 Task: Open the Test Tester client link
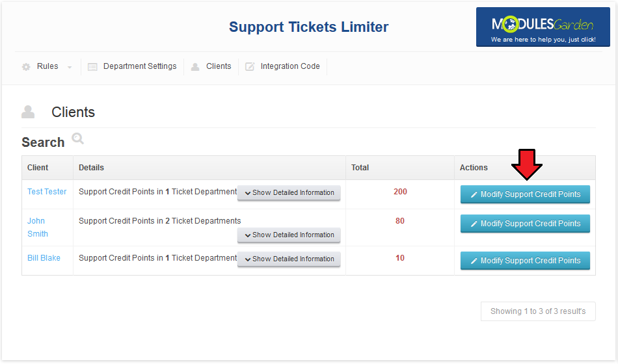[x=47, y=192]
